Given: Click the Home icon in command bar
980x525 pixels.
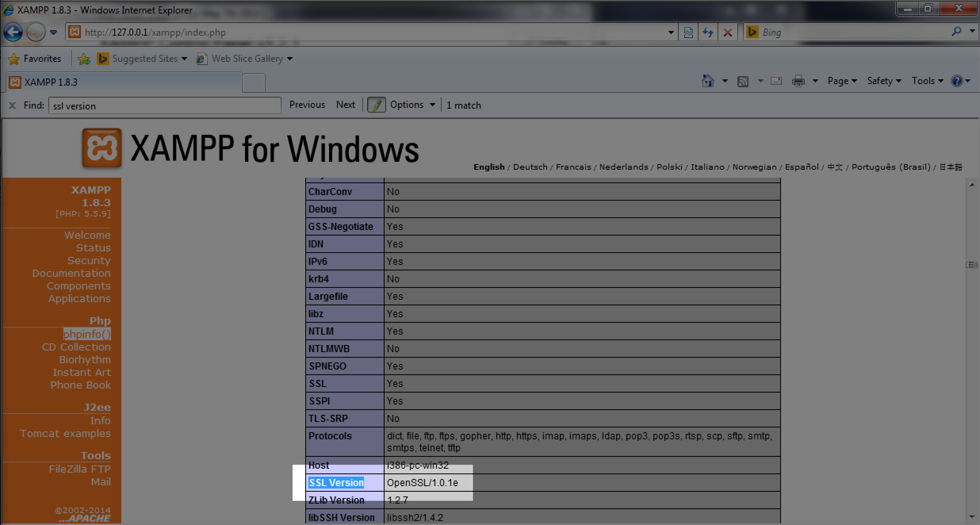Looking at the screenshot, I should coord(708,81).
